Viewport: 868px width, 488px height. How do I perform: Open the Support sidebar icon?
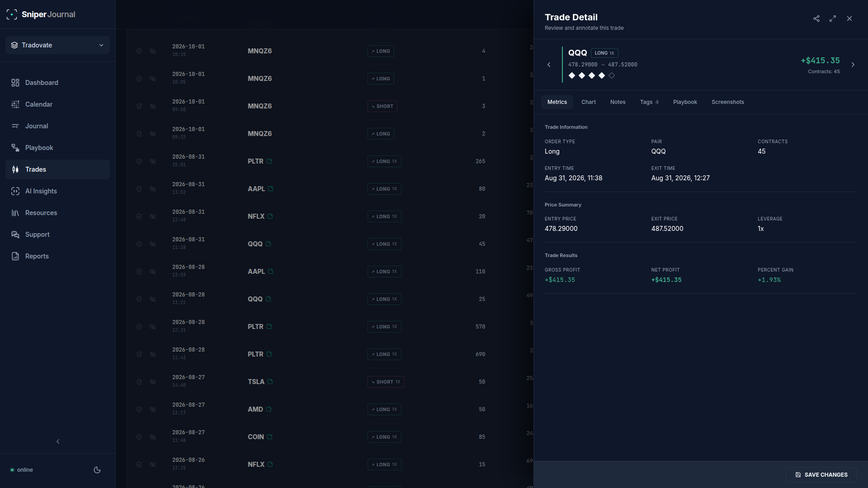point(15,235)
